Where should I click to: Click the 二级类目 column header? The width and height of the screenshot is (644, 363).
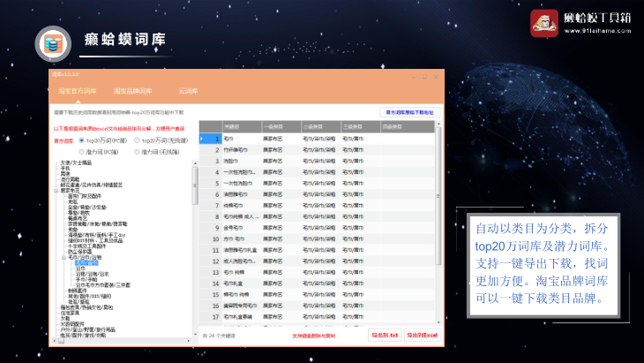click(x=321, y=126)
